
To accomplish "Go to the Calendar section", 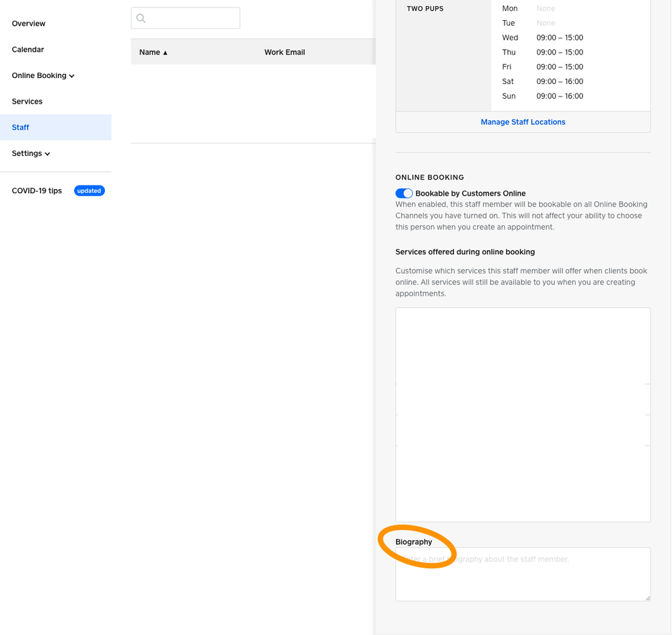I will 28,50.
